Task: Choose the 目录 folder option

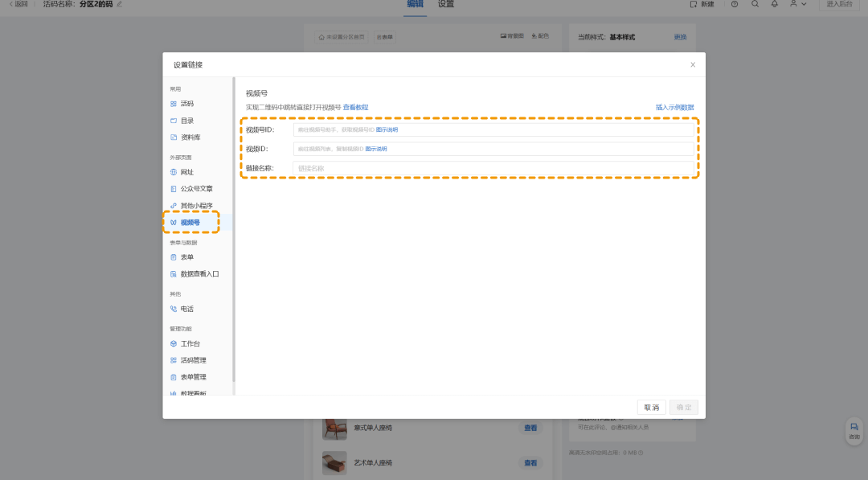Action: click(x=186, y=121)
